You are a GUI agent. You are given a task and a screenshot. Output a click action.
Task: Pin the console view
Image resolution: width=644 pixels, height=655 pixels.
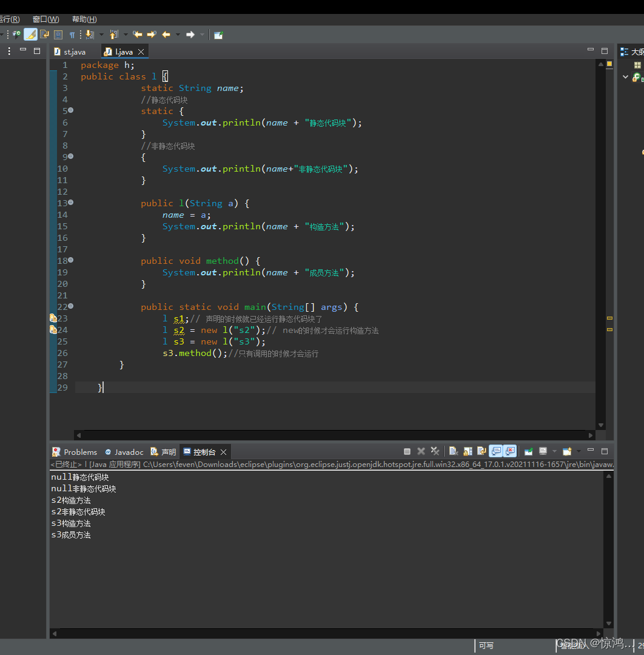[528, 451]
